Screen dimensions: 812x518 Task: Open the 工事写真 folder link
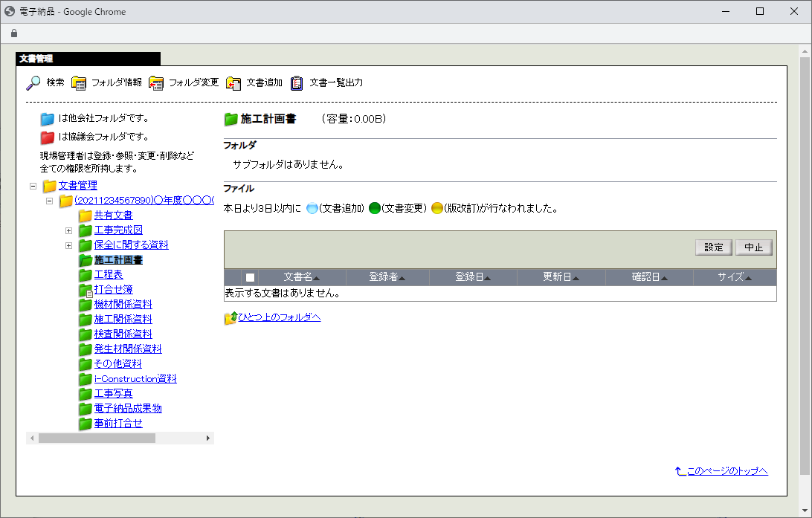click(x=114, y=394)
